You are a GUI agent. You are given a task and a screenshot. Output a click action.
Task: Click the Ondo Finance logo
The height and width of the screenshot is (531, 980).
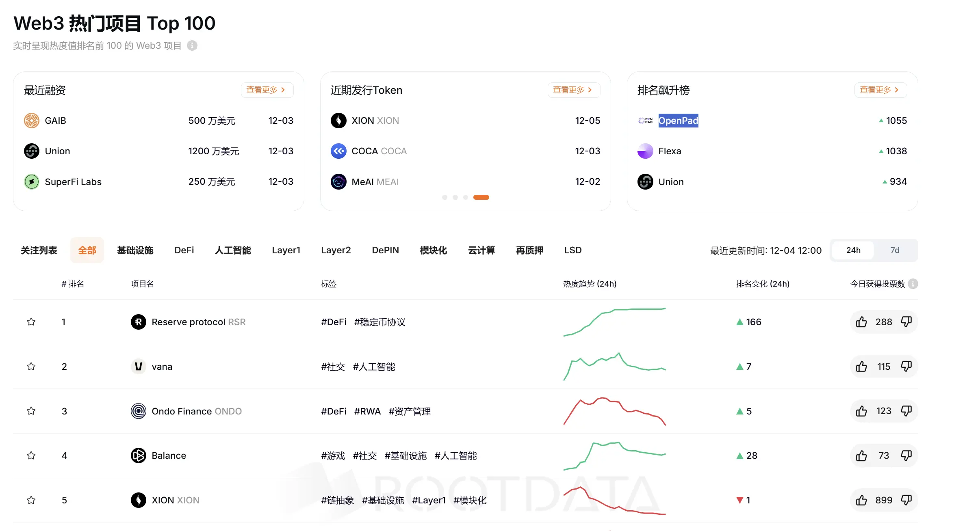click(138, 411)
